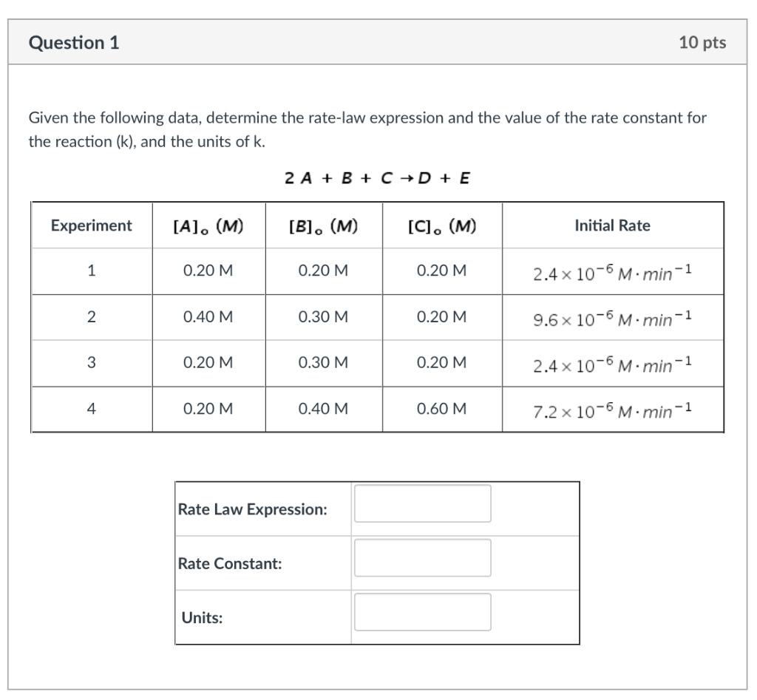The image size is (757, 700).
Task: Click the Experiment column header
Action: coord(90,225)
